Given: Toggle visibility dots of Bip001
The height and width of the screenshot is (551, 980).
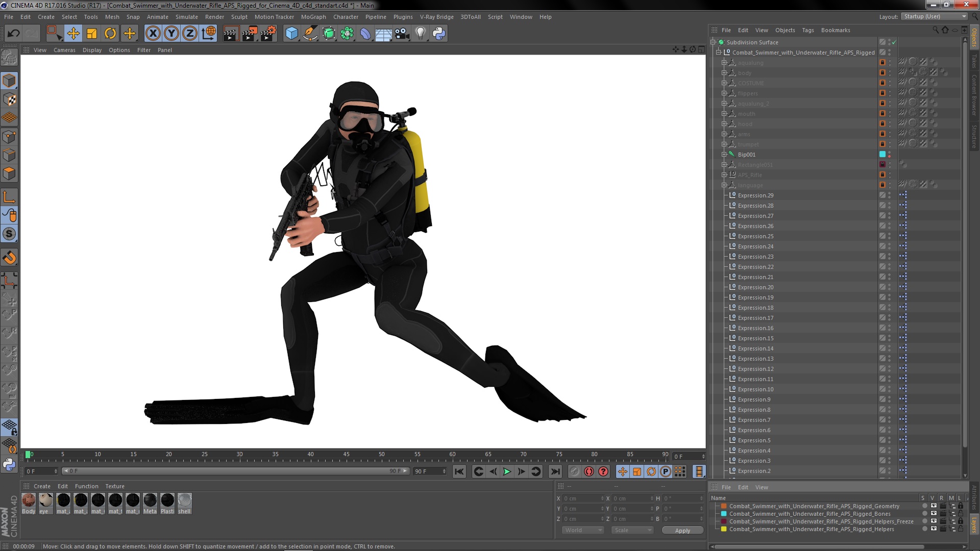Looking at the screenshot, I should pyautogui.click(x=889, y=155).
